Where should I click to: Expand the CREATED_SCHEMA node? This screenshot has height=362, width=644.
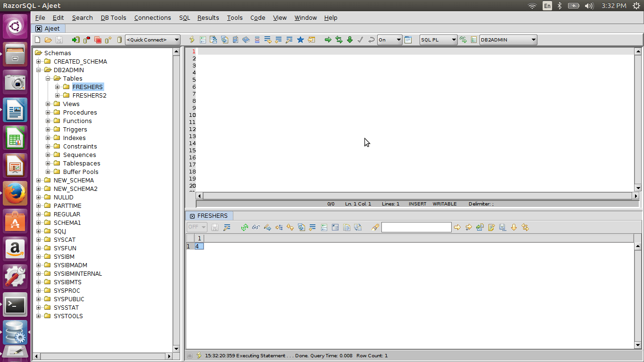click(x=39, y=61)
